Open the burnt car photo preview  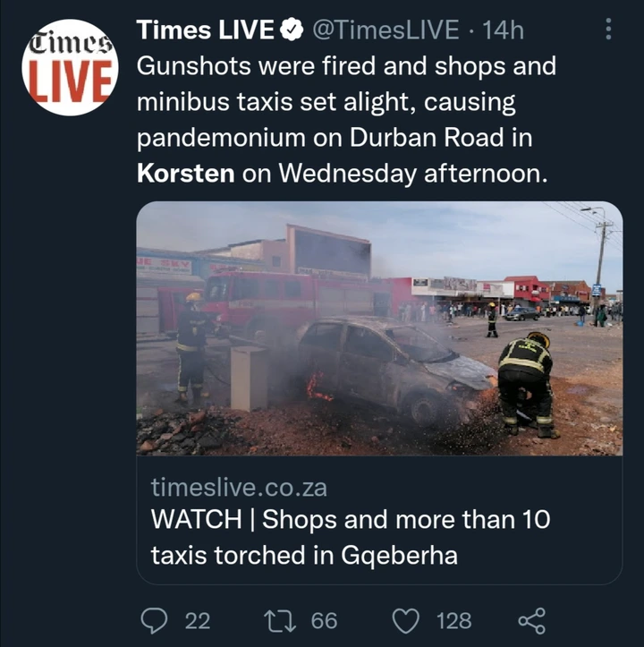point(379,328)
